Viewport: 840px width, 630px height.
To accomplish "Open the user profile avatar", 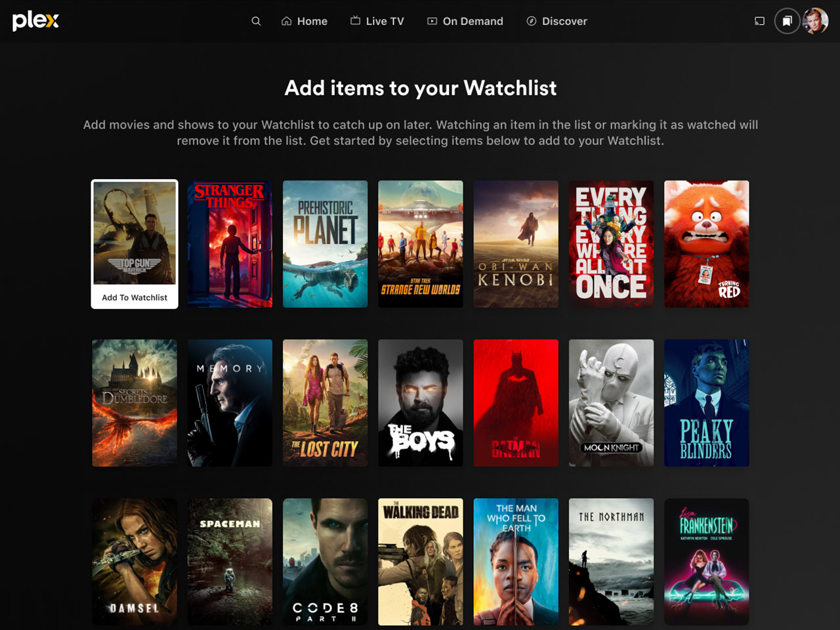I will [x=815, y=21].
